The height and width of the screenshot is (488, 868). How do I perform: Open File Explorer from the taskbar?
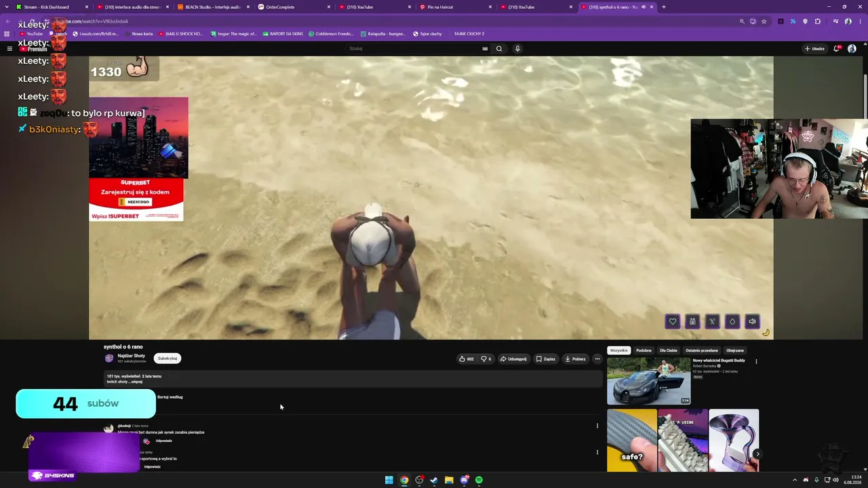pos(449,480)
